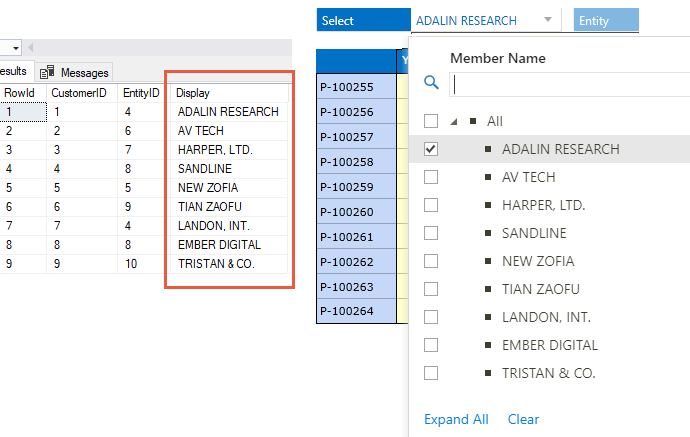Collapse the All tree node
The image size is (690, 437).
454,121
